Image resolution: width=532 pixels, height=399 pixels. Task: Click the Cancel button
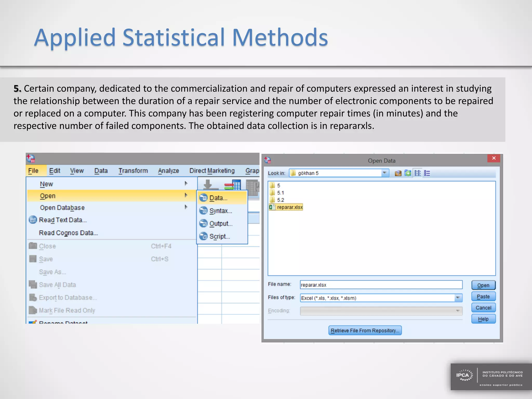[483, 308]
